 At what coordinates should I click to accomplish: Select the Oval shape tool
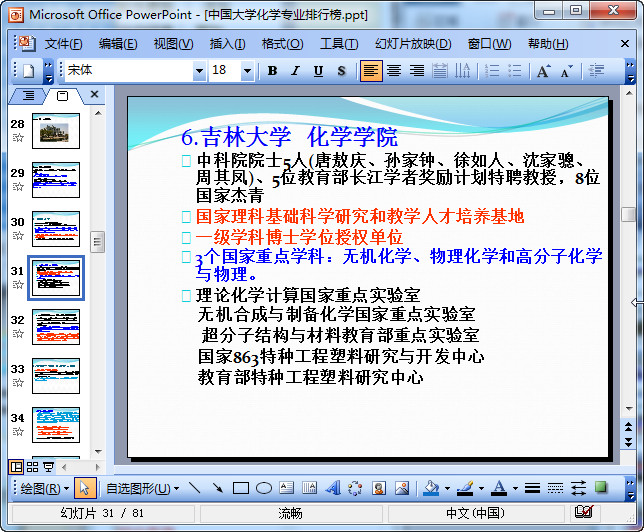263,488
